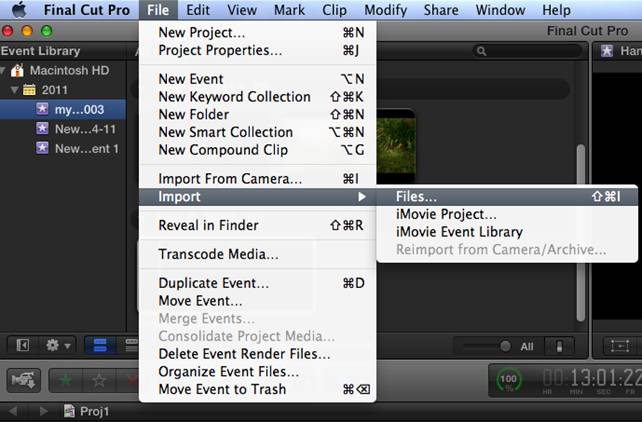The width and height of the screenshot is (642, 422).
Task: Collapse the 2011 folder disclosure triangle
Action: (x=15, y=90)
